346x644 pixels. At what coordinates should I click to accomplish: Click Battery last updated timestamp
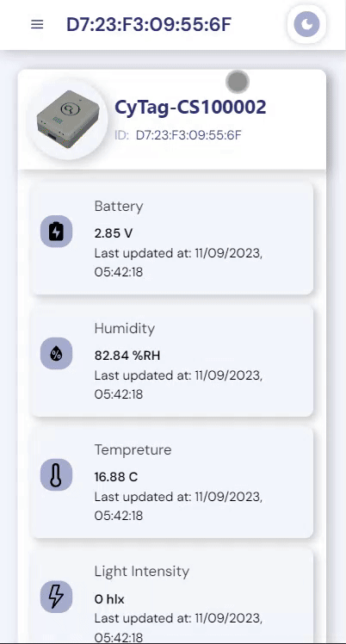(178, 263)
